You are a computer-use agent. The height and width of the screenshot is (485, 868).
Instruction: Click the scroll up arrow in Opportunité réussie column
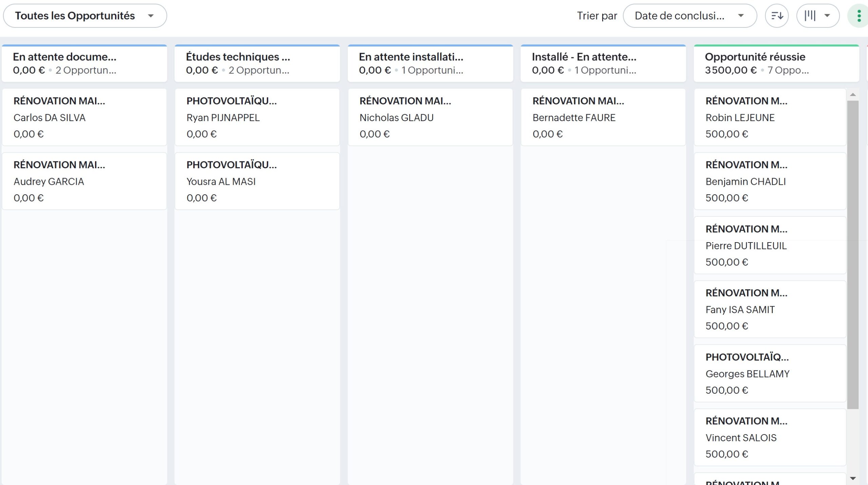pos(853,95)
